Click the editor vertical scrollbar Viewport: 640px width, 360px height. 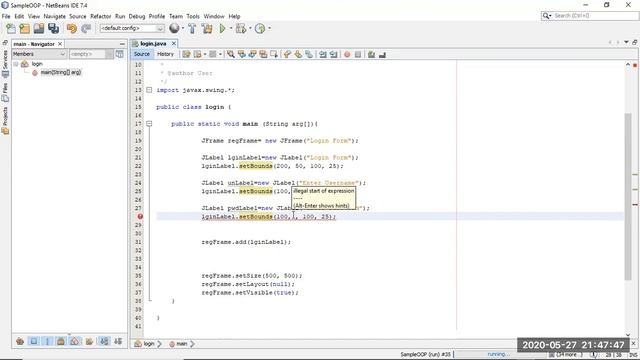628,196
